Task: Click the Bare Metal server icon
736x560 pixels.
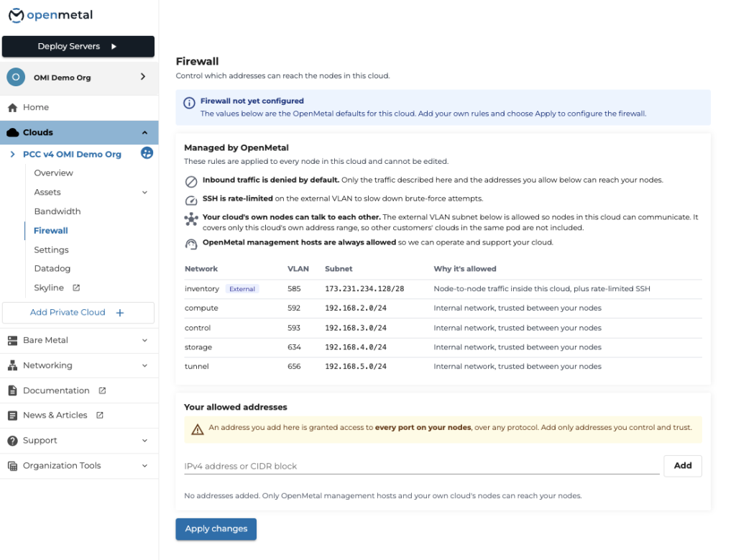Action: point(13,341)
